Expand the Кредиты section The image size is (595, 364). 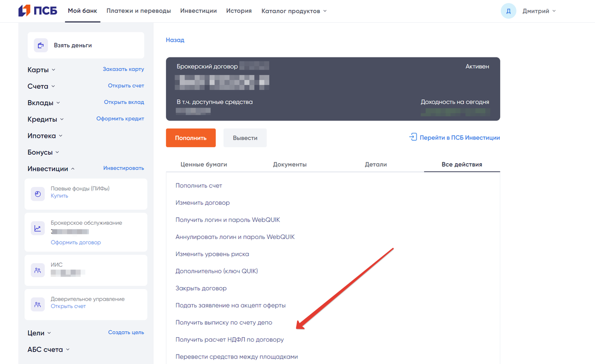(x=46, y=119)
